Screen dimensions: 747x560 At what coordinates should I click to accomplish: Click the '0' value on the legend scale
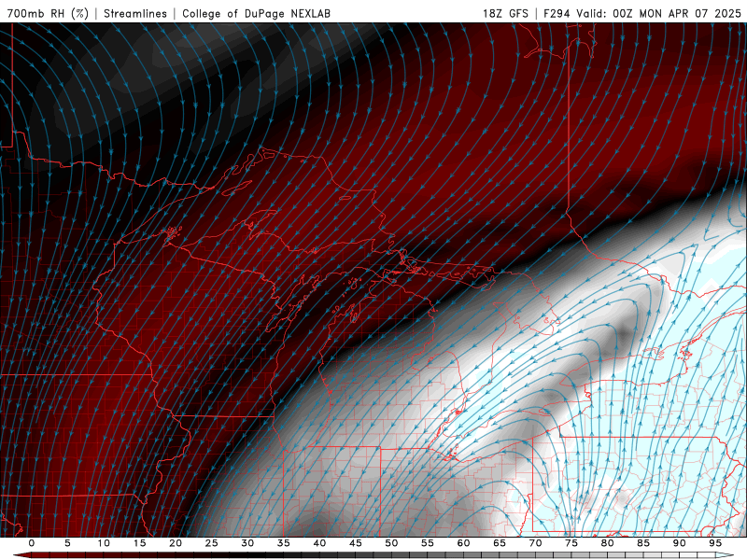point(32,543)
